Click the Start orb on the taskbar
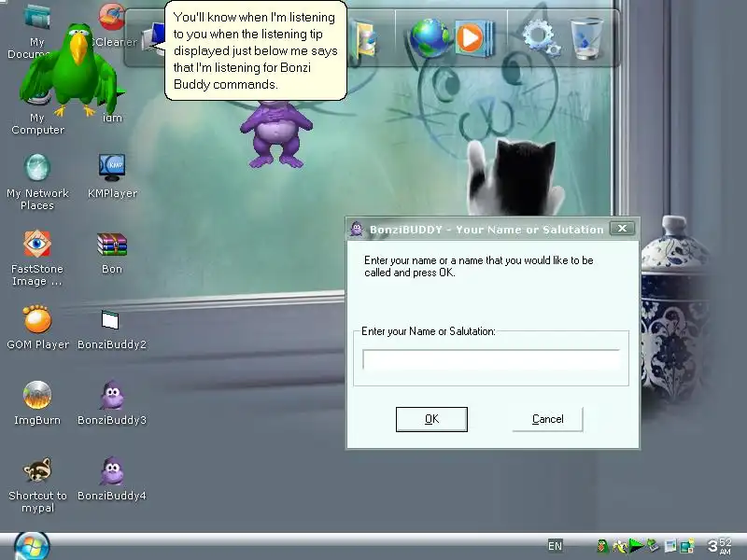Viewport: 747px width, 560px height. (x=32, y=547)
